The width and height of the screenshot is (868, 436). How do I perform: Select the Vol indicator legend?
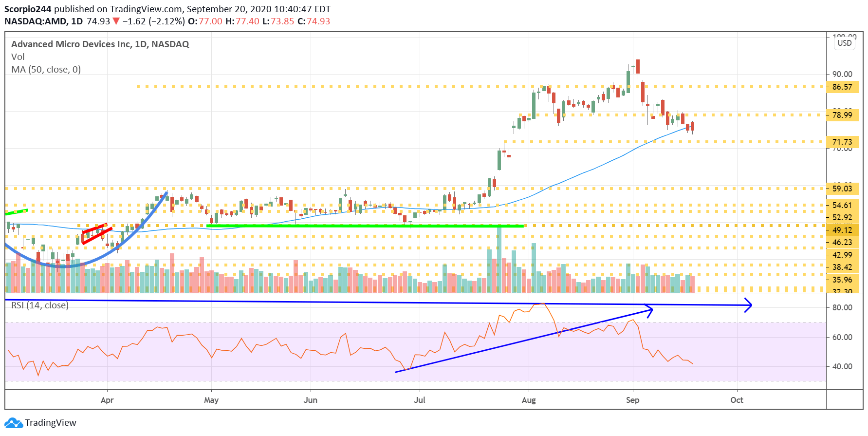point(18,57)
